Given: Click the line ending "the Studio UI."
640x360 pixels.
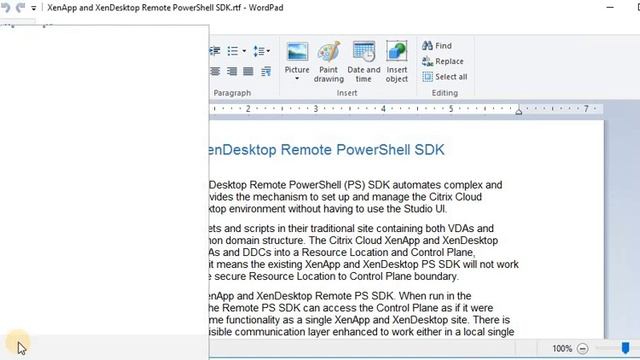Looking at the screenshot, I should [x=328, y=209].
